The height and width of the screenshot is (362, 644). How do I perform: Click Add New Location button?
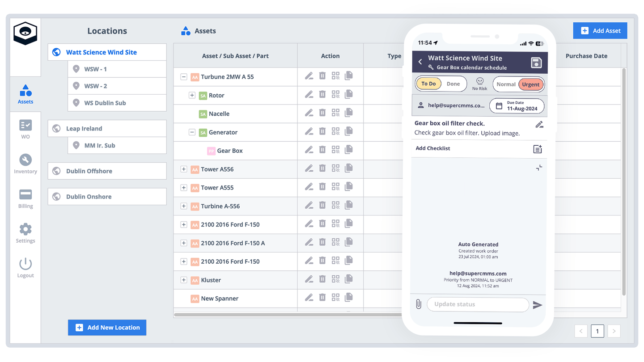(107, 328)
